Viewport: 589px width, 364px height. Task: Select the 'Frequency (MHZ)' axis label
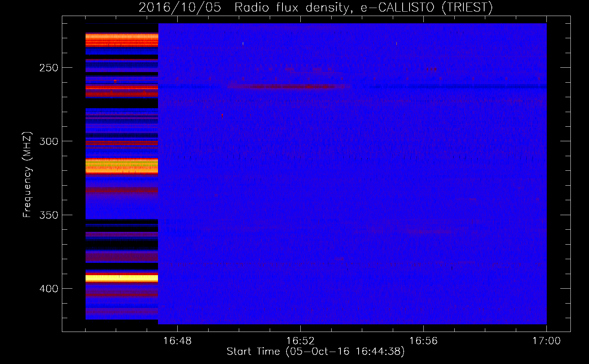click(x=27, y=175)
